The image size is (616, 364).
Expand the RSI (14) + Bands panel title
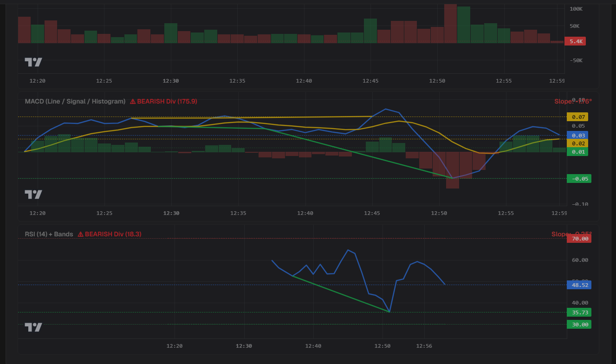tap(48, 234)
